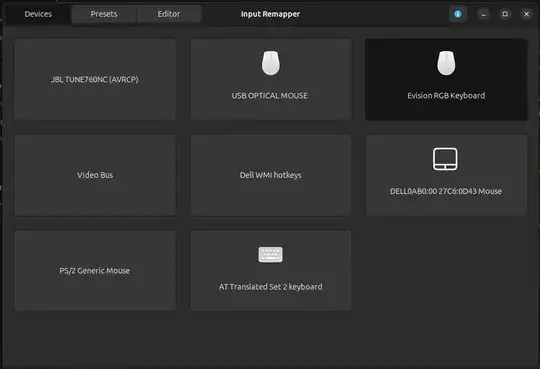540x369 pixels.
Task: Select the JBL TUNE760NC (AVRCP) device
Action: tap(95, 80)
